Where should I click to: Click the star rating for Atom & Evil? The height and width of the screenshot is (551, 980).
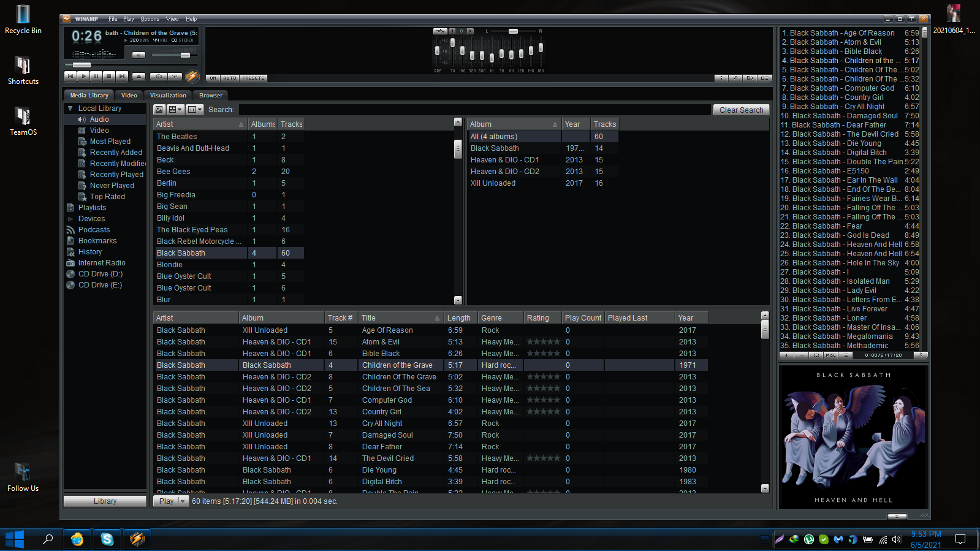544,342
